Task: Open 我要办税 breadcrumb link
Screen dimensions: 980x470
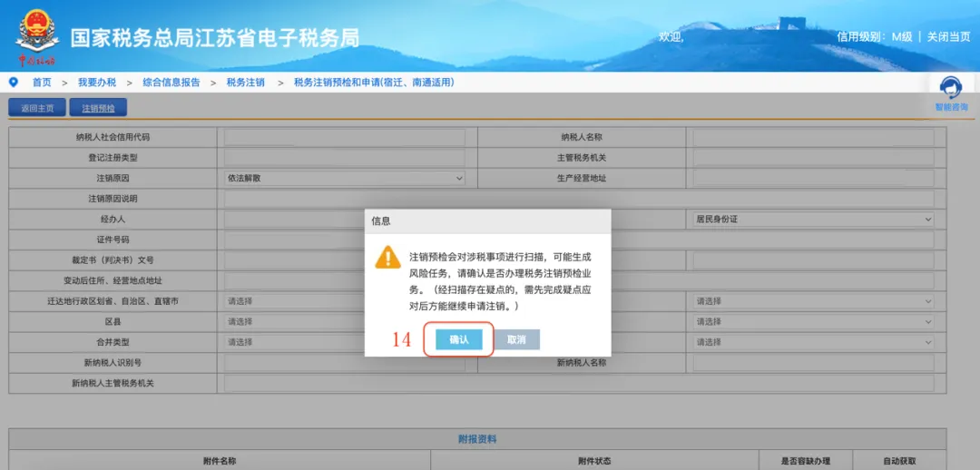Action: coord(97,83)
